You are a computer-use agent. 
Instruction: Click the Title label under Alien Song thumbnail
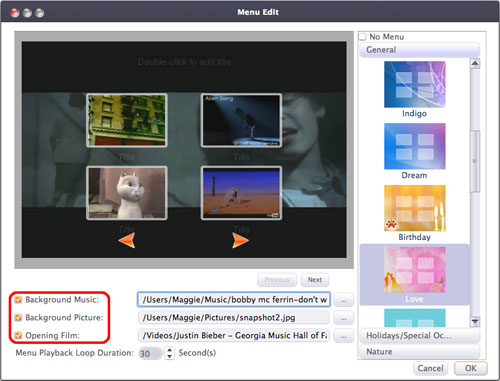pos(241,157)
